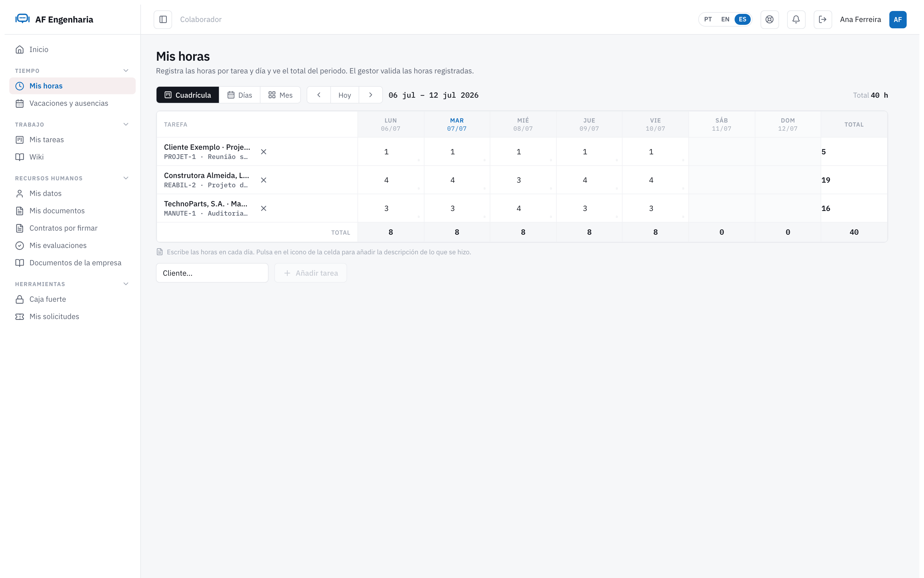Toggle the sidebar panel icon
Viewport: 924px width, 578px height.
(163, 19)
